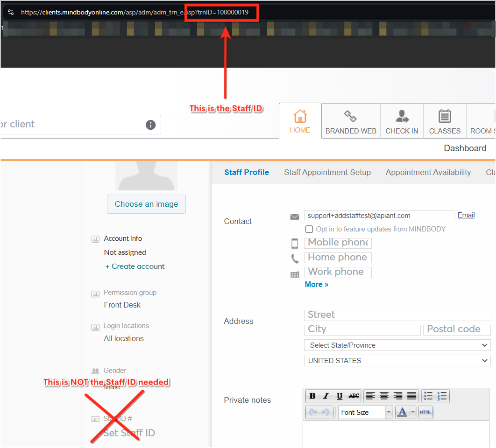Open the text color picker arrow
The image size is (496, 448).
tap(413, 413)
